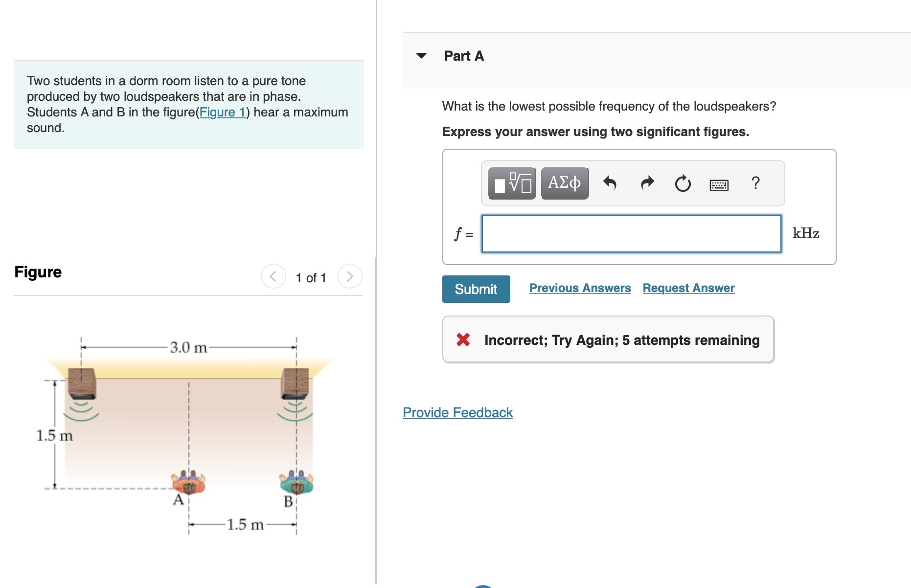The height and width of the screenshot is (588, 911).
Task: Open the Figure 1 hyperlink
Action: click(x=223, y=112)
